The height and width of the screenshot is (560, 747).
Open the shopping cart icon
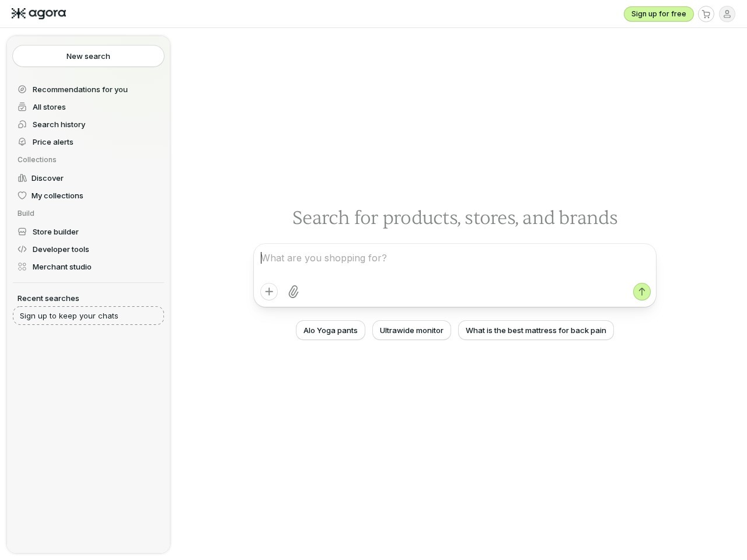pyautogui.click(x=706, y=14)
